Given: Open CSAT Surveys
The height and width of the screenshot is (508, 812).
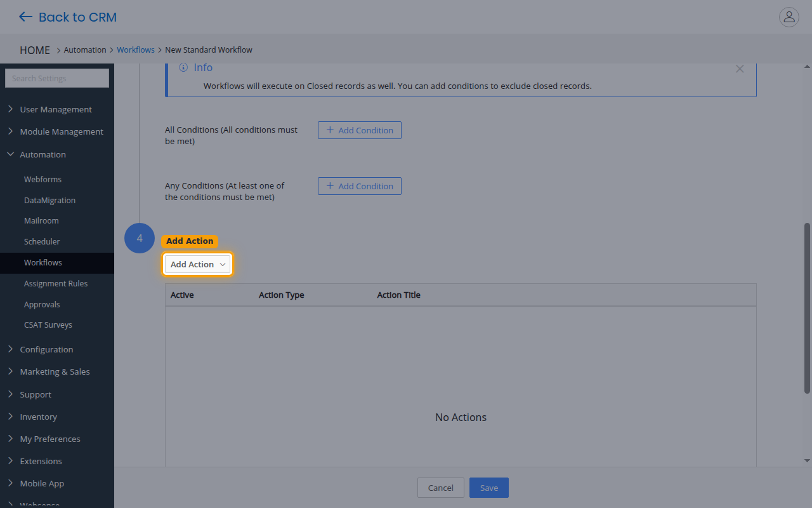Looking at the screenshot, I should click(48, 324).
